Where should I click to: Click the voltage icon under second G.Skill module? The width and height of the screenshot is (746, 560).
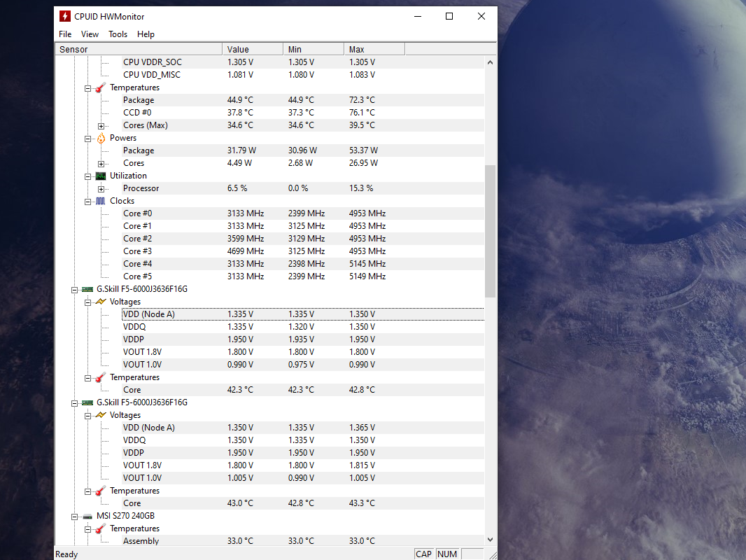point(100,415)
